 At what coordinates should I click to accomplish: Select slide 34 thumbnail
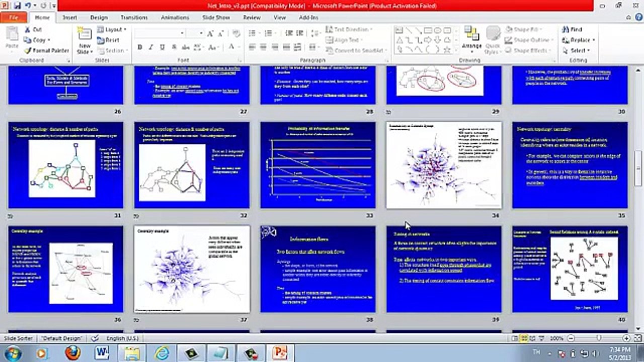tap(444, 165)
